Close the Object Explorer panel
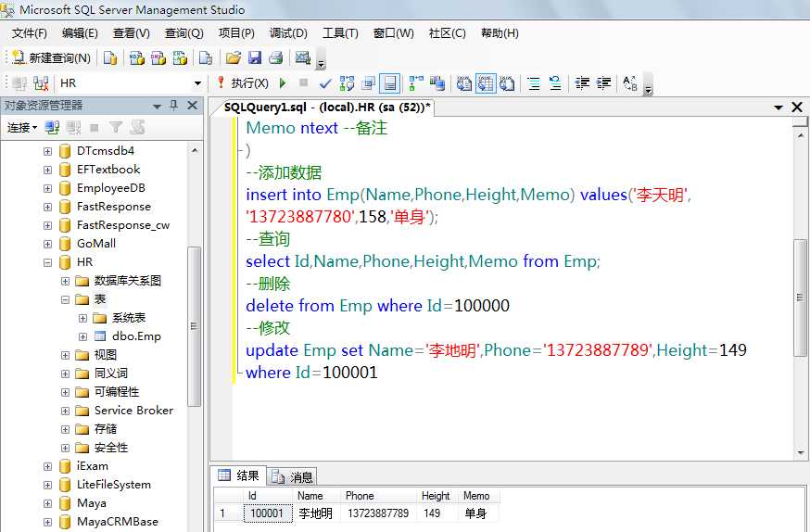The height and width of the screenshot is (532, 810). pyautogui.click(x=192, y=106)
